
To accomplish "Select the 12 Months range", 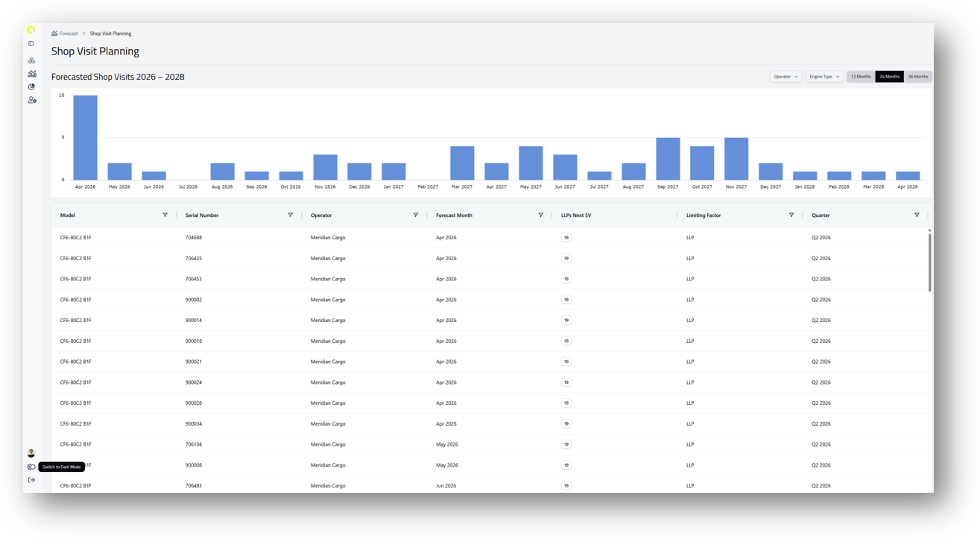I will coord(861,77).
